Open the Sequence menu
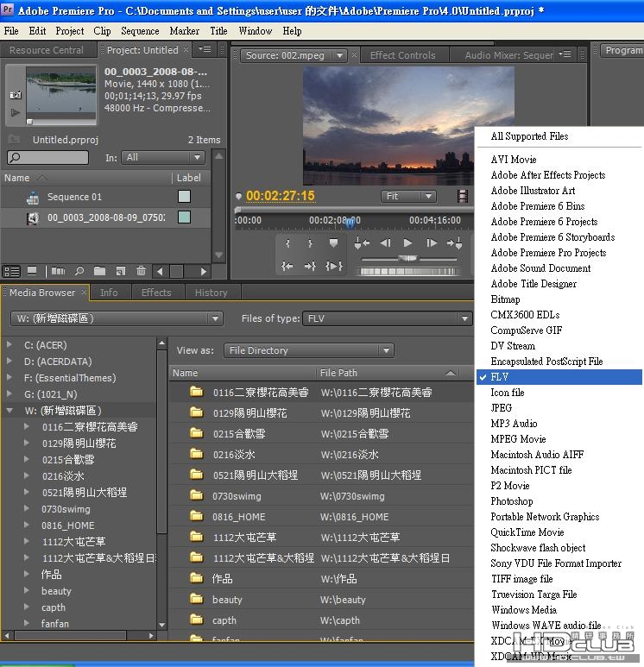The height and width of the screenshot is (667, 644). 140,31
